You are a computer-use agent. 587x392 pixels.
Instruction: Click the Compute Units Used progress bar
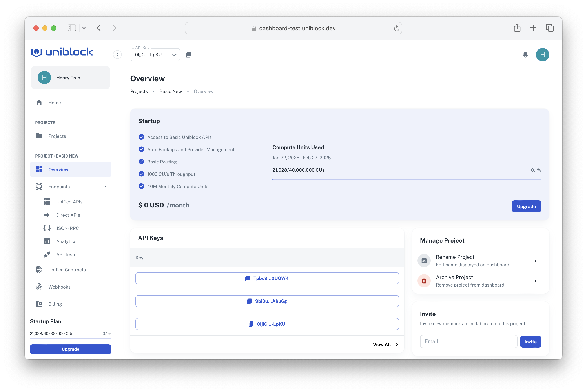pyautogui.click(x=407, y=179)
